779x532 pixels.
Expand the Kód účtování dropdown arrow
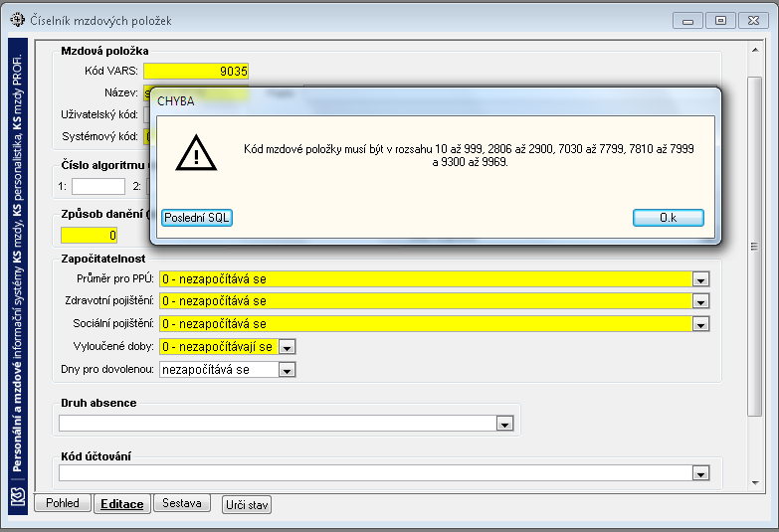click(x=701, y=474)
